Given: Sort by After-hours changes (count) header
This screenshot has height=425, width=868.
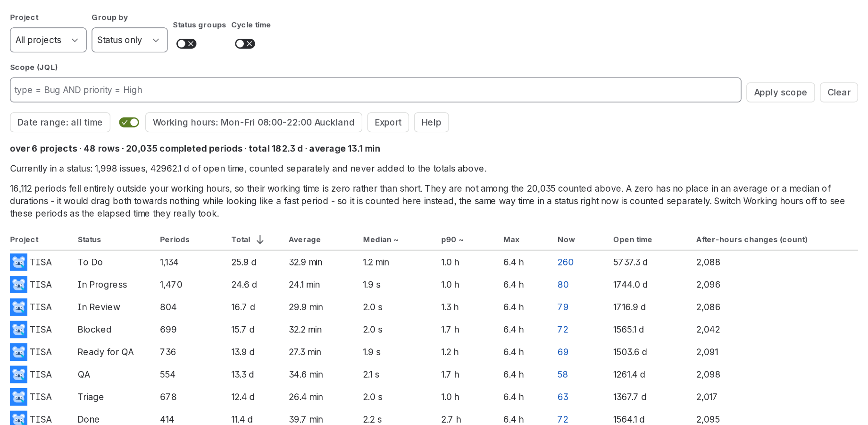Looking at the screenshot, I should coord(752,240).
